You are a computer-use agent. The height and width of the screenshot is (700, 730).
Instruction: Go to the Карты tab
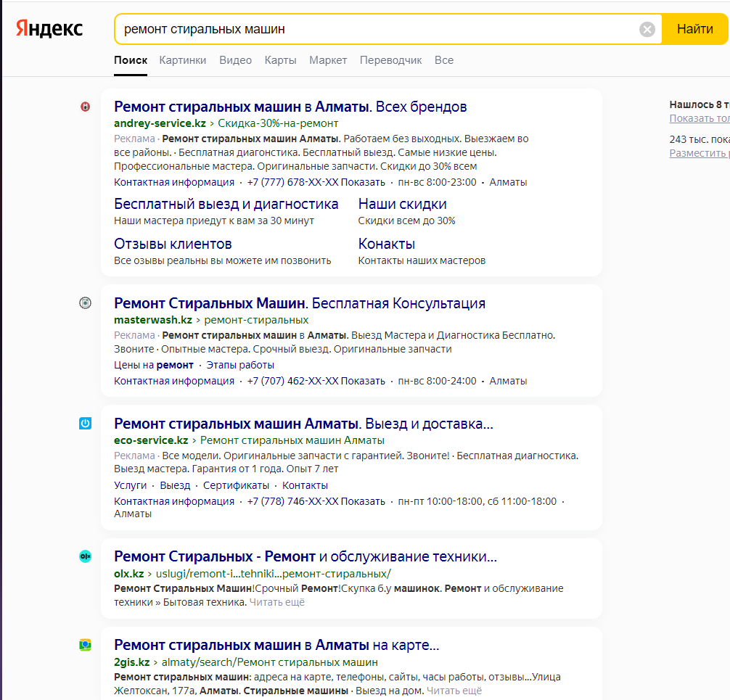point(280,60)
